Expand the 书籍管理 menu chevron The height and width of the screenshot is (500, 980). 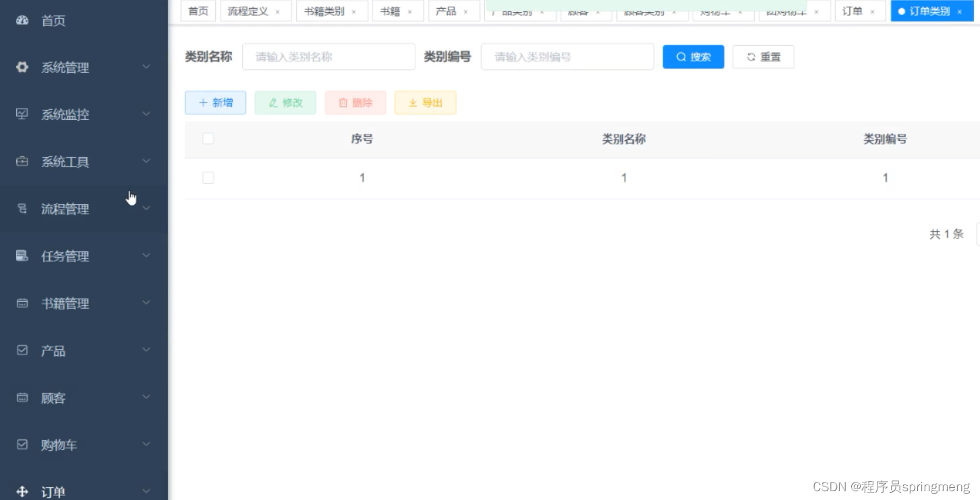[146, 303]
